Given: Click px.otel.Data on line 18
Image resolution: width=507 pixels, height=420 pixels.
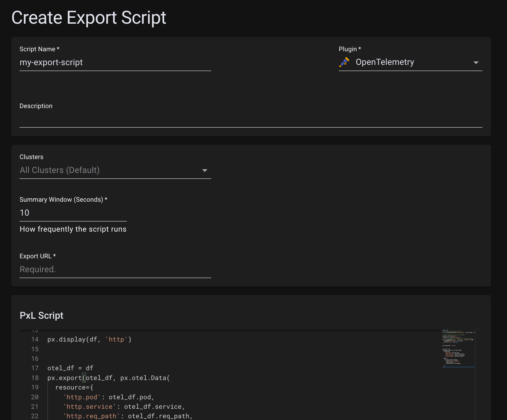Looking at the screenshot, I should (x=143, y=378).
